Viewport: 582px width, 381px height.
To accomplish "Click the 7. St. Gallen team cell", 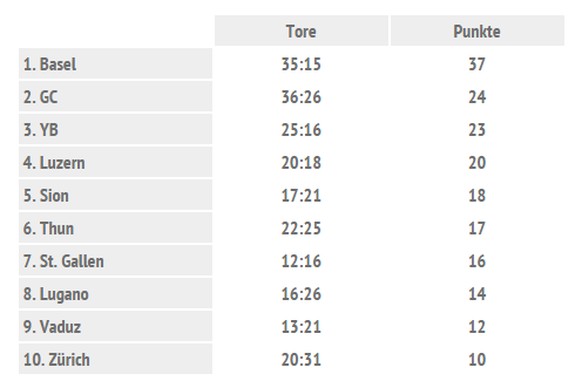I will [115, 261].
